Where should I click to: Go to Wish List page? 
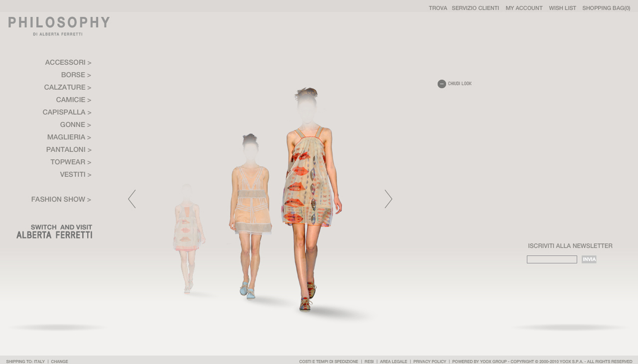pyautogui.click(x=562, y=8)
